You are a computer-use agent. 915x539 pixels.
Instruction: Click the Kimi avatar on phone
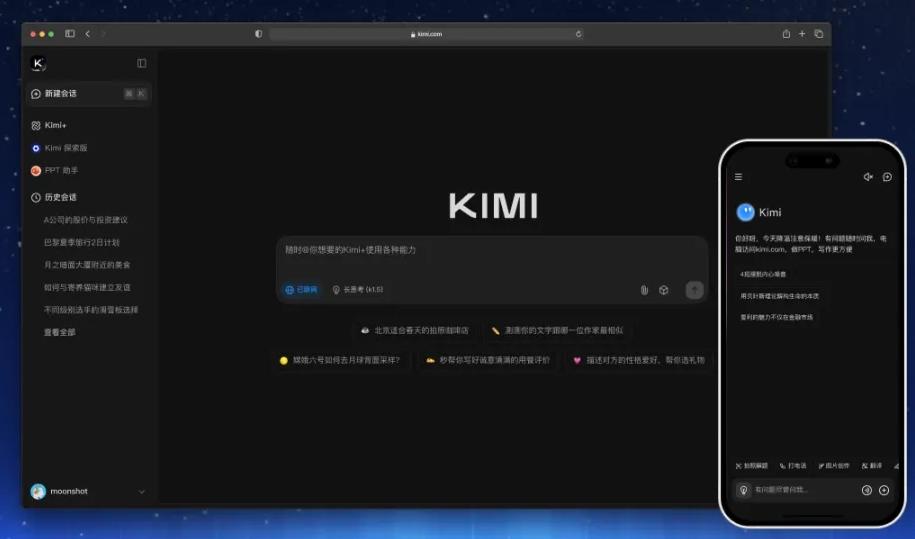coord(745,212)
